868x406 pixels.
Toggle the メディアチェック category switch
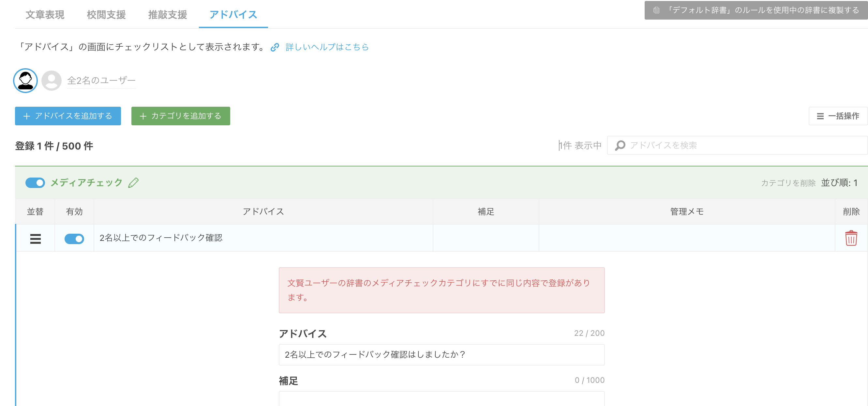click(35, 183)
